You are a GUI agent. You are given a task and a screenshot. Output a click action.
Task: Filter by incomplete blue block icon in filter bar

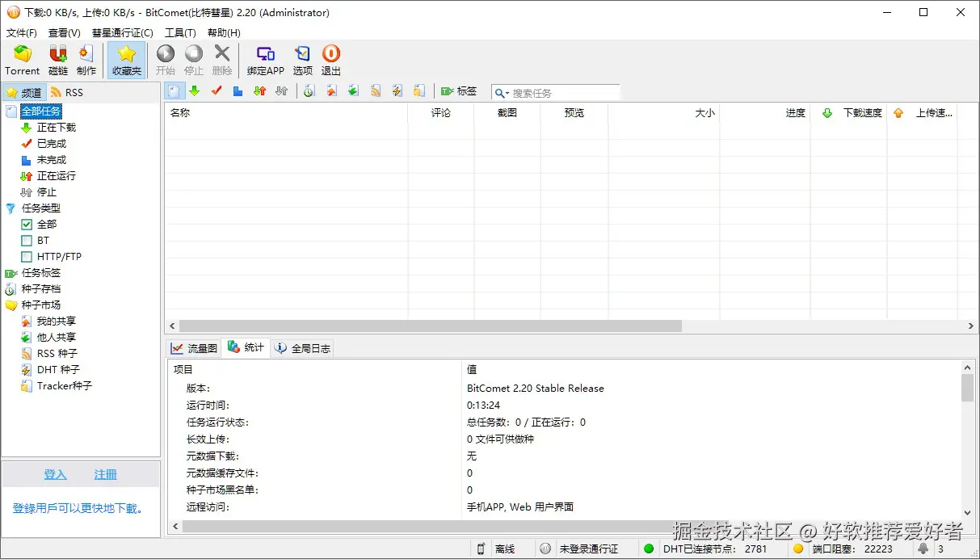pyautogui.click(x=238, y=91)
